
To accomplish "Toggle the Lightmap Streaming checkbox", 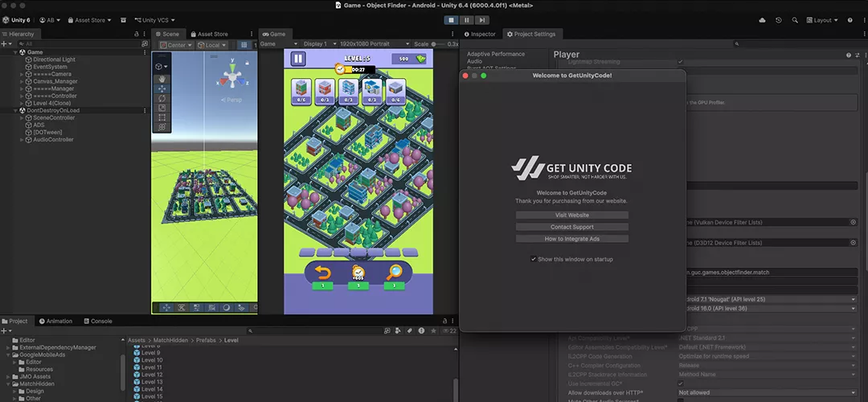I will 680,61.
